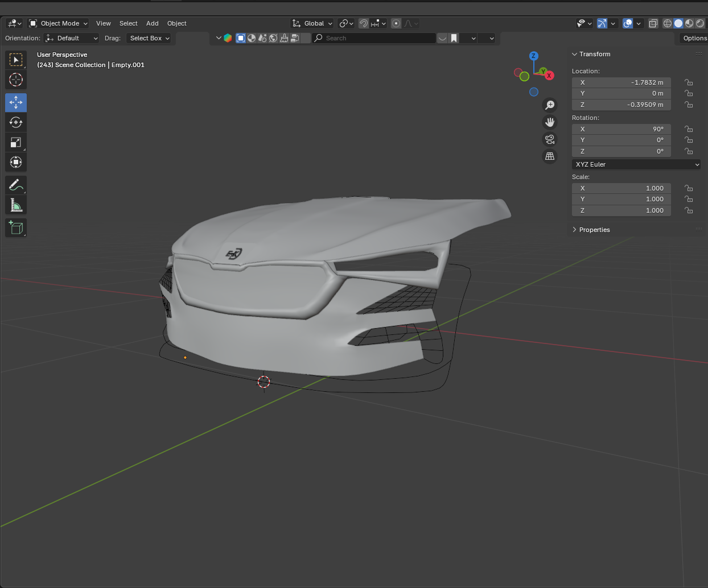
Task: Pick the Annotate pencil tool
Action: [16, 185]
